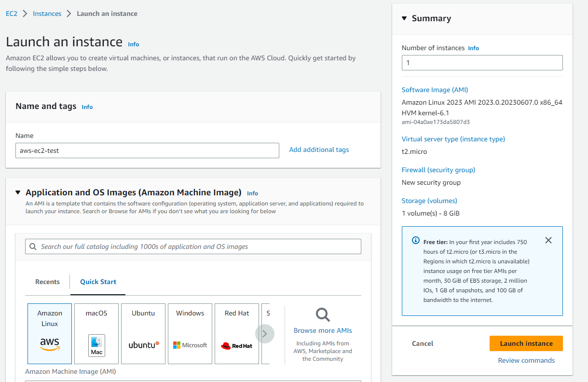Open Storage (volumes) summary link
Screen dimensions: 588x382
pyautogui.click(x=429, y=201)
